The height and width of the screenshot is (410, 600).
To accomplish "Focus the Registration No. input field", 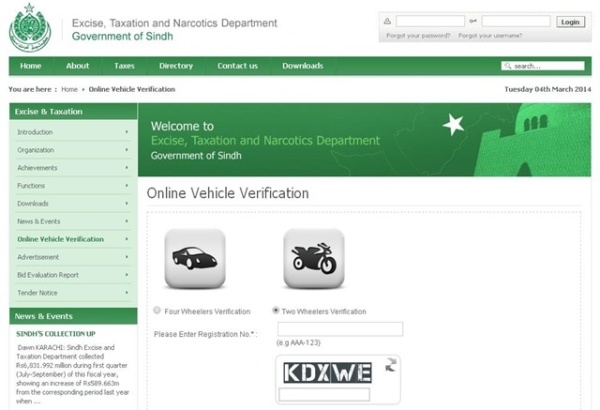I will [340, 329].
